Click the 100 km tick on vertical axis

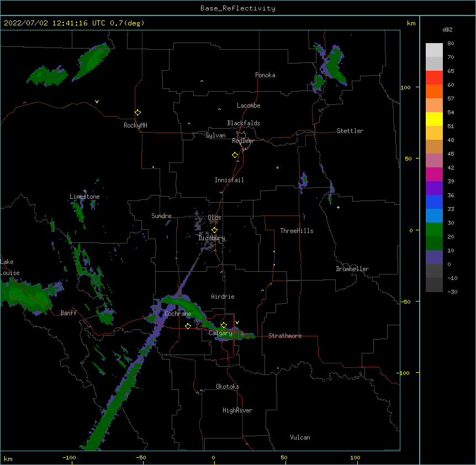tap(405, 87)
